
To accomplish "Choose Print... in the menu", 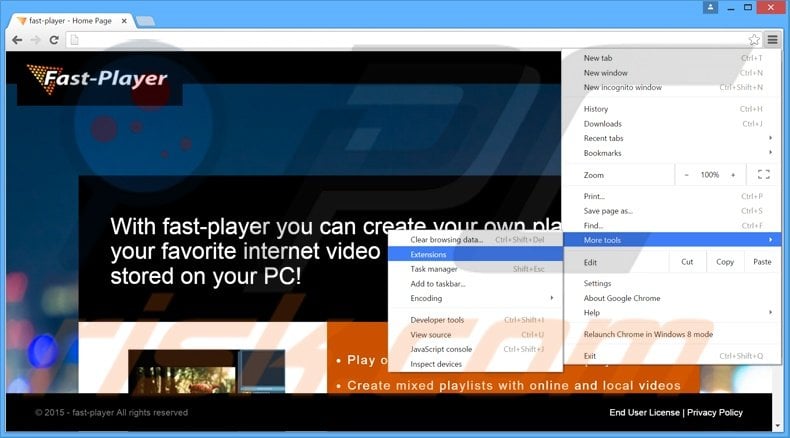I will coord(672,196).
